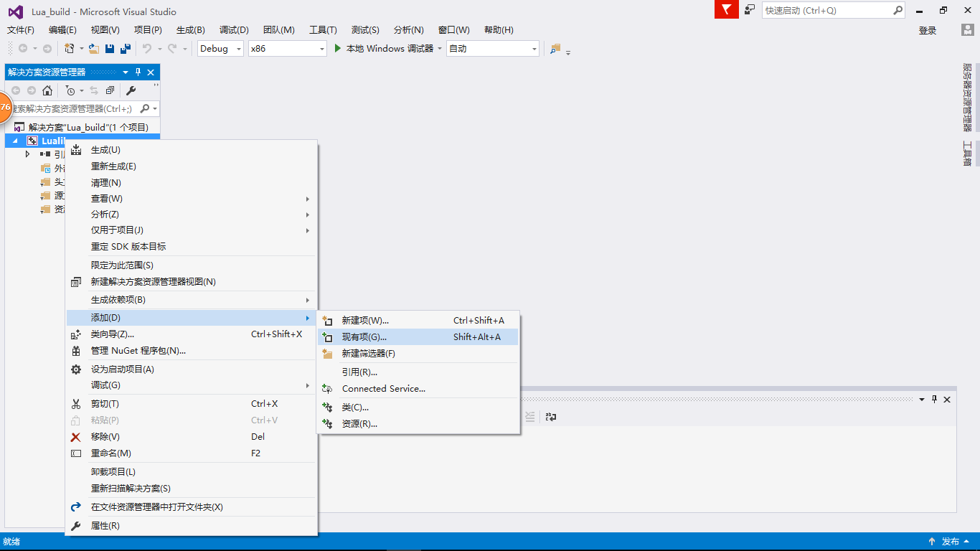Image resolution: width=980 pixels, height=551 pixels.
Task: Click 清理(N) in context menu
Action: pos(191,183)
